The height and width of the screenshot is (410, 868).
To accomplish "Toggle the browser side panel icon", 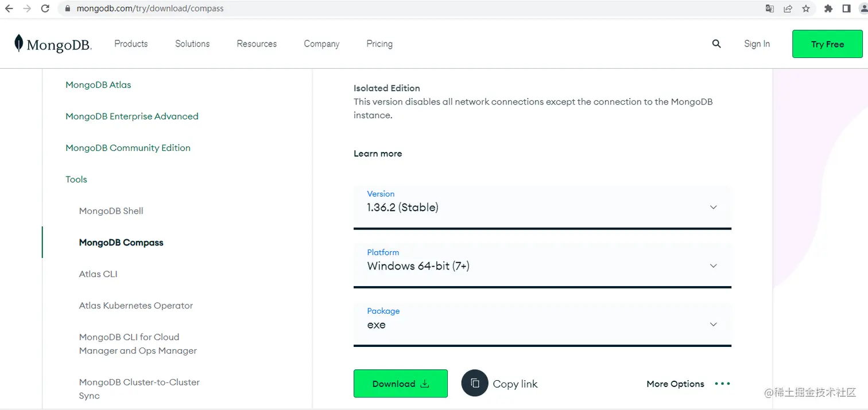I will click(x=846, y=9).
